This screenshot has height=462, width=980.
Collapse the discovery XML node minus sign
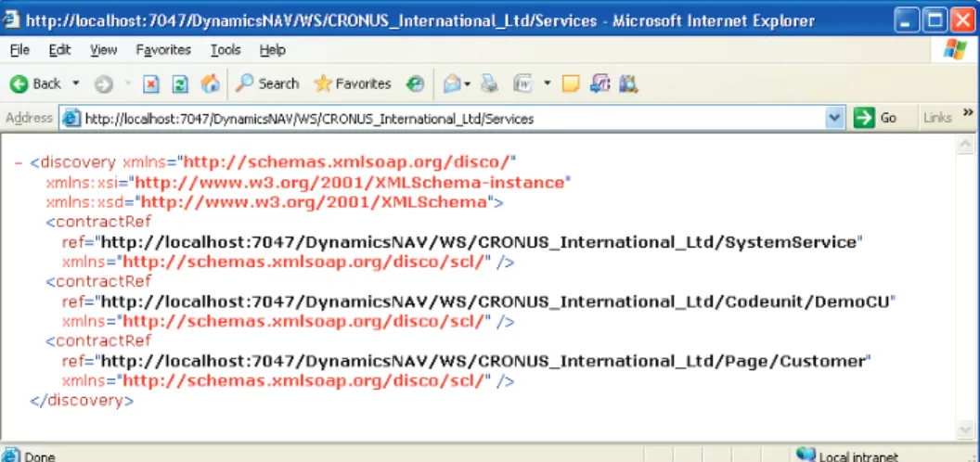click(19, 162)
